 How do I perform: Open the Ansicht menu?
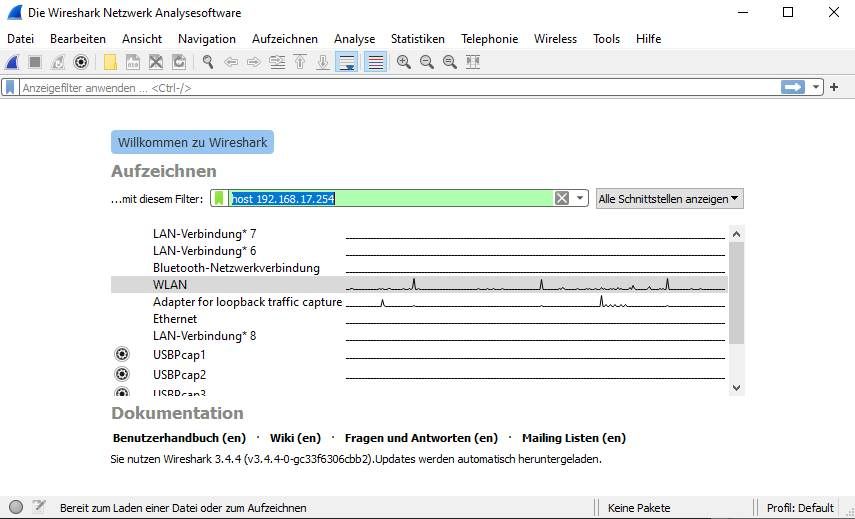[142, 39]
